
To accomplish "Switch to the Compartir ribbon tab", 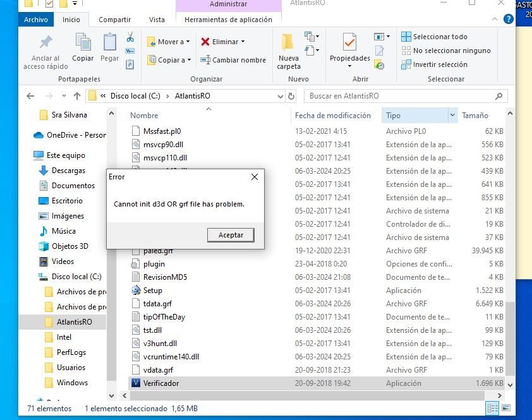I will 115,20.
